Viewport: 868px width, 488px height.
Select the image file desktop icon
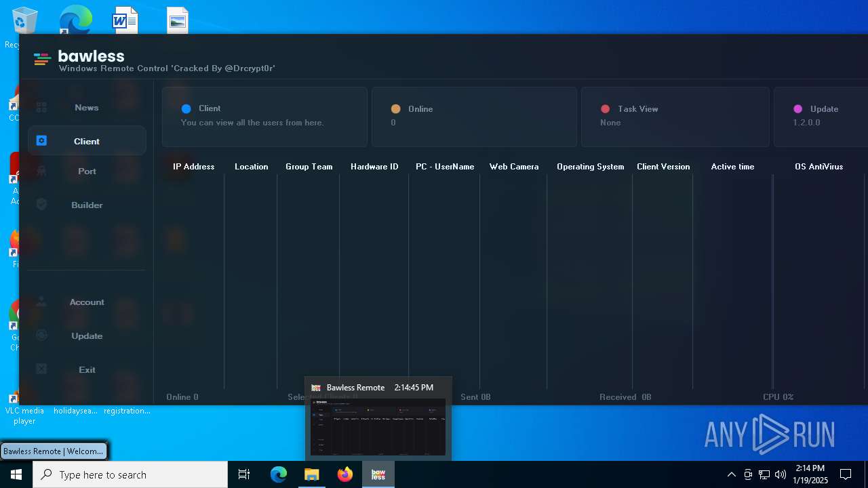[178, 20]
